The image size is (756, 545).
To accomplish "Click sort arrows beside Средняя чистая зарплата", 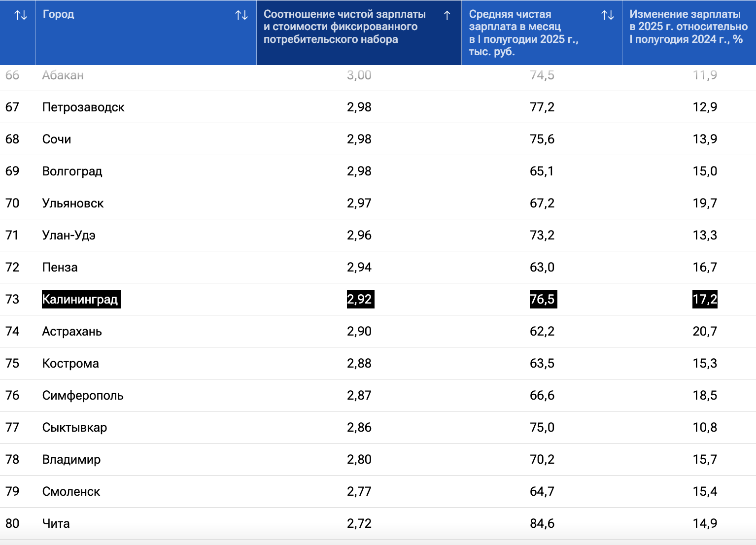I will [x=608, y=15].
